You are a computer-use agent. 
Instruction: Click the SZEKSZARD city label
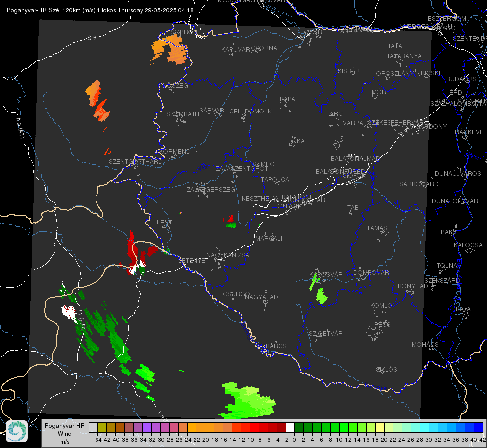442,281
